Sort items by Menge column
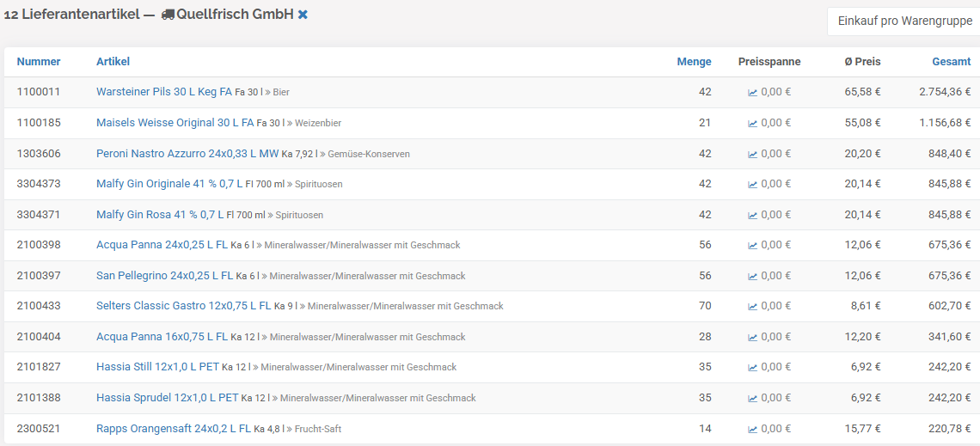 694,62
